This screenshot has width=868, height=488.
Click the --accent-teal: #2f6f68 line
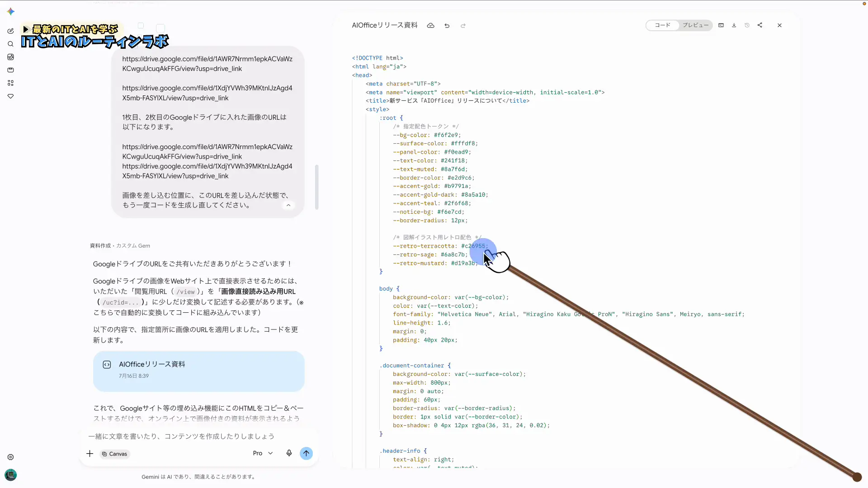click(x=432, y=203)
